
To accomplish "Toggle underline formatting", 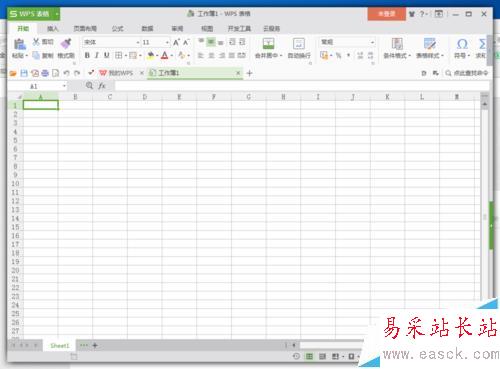I will click(x=107, y=55).
